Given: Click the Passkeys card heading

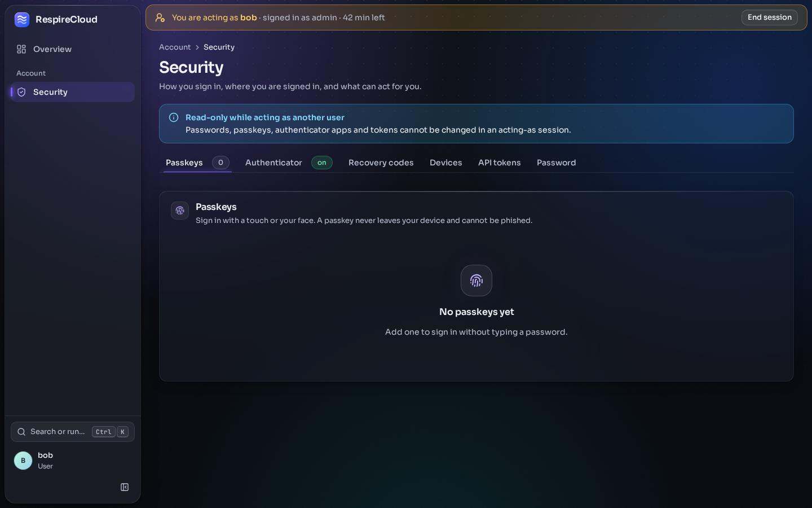Looking at the screenshot, I should (x=216, y=207).
